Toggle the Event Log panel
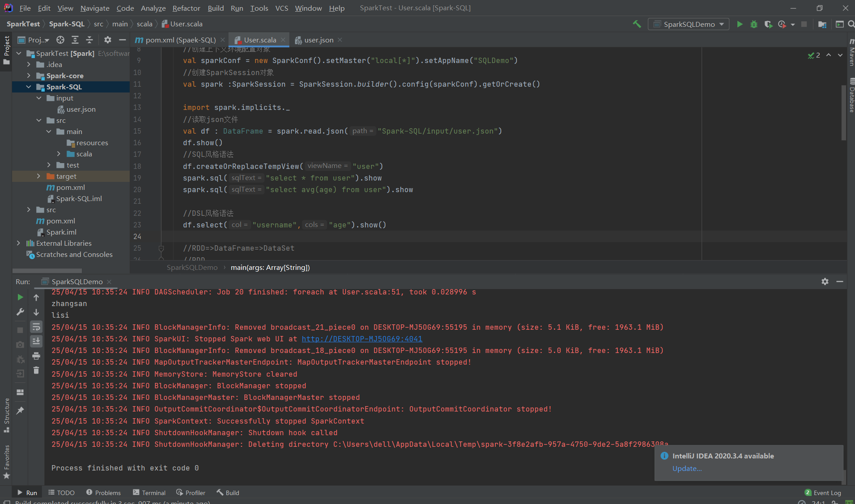Screen dimensions: 855x504 [823, 492]
